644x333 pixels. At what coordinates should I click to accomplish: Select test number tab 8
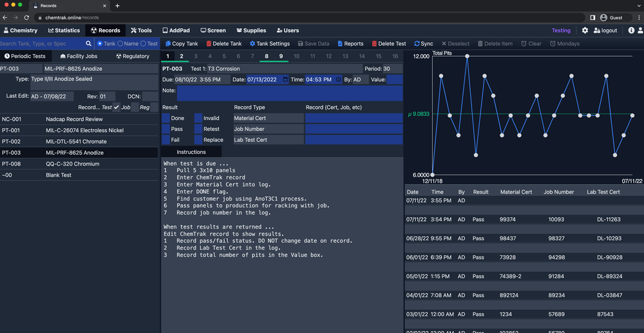pos(267,56)
